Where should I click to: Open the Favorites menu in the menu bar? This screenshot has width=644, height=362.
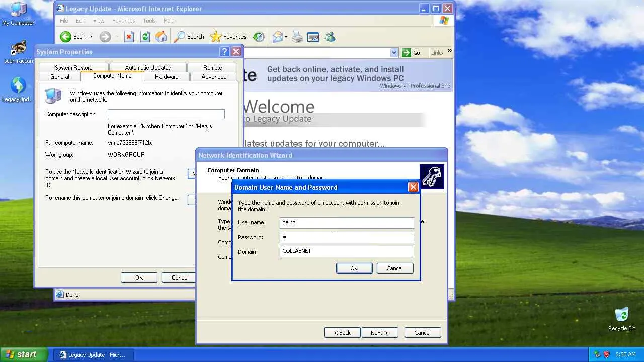123,21
